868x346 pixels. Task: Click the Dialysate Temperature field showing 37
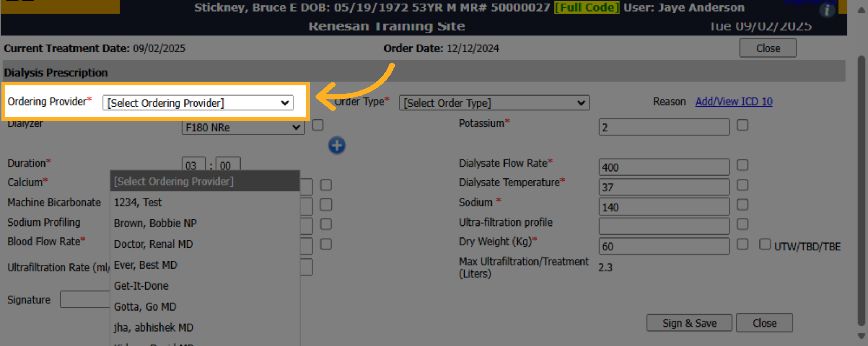click(x=664, y=187)
